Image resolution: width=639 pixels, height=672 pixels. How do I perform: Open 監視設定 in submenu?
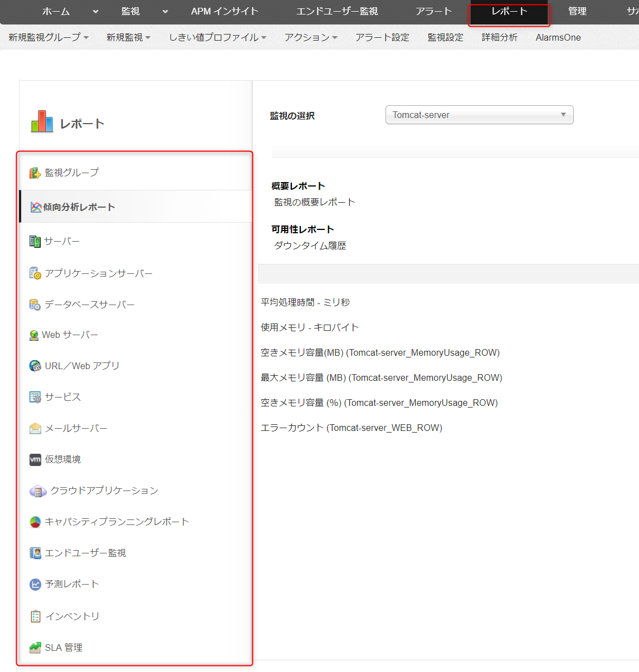point(445,37)
